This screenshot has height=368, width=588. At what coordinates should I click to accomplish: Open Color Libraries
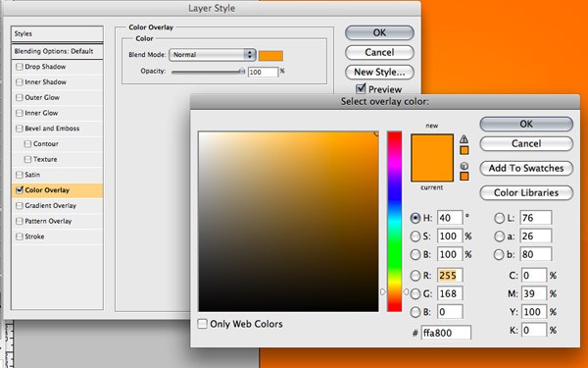526,192
